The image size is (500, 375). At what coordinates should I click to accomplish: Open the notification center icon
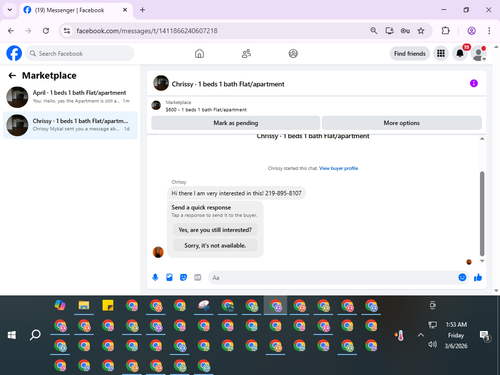pos(484,336)
